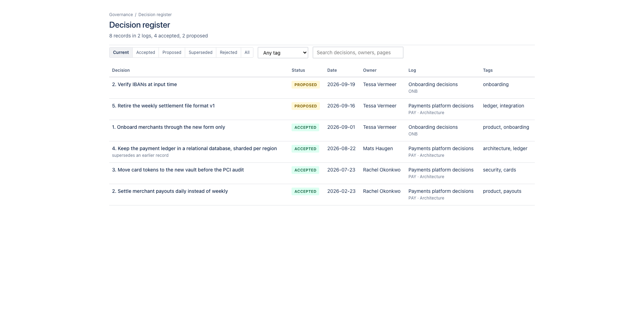The height and width of the screenshot is (315, 644).
Task: Click the Search decisions input field
Action: pos(358,52)
